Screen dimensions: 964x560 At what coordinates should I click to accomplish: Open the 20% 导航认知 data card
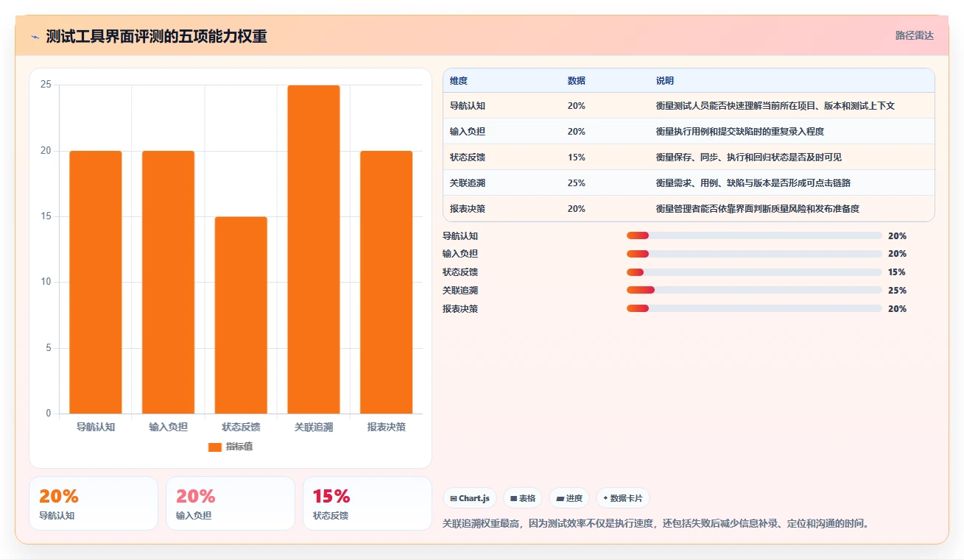click(x=94, y=503)
